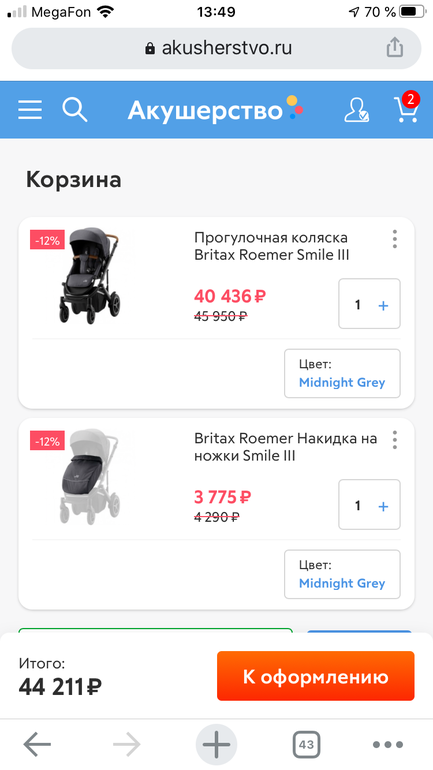Viewport: 433px width, 770px height.
Task: Open a new tab with plus button
Action: coord(216,744)
